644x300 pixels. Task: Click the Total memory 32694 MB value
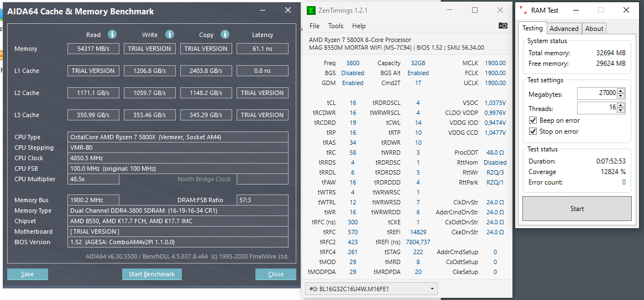pyautogui.click(x=611, y=53)
